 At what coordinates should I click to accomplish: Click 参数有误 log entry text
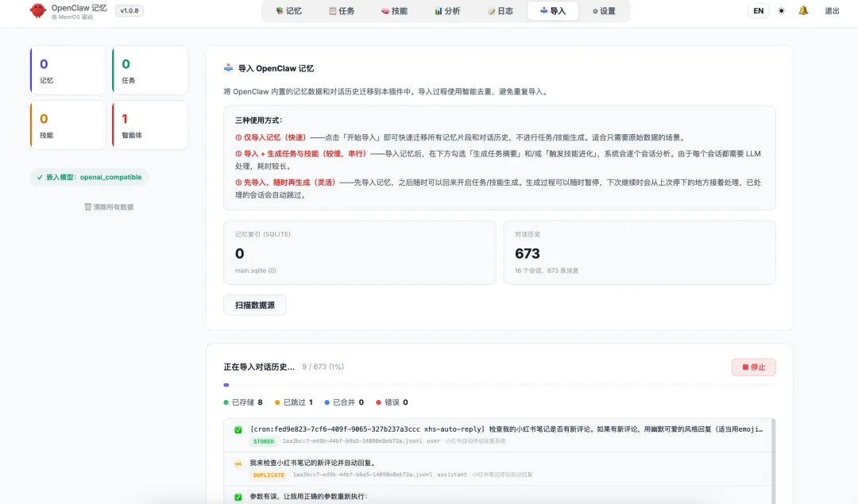[308, 496]
